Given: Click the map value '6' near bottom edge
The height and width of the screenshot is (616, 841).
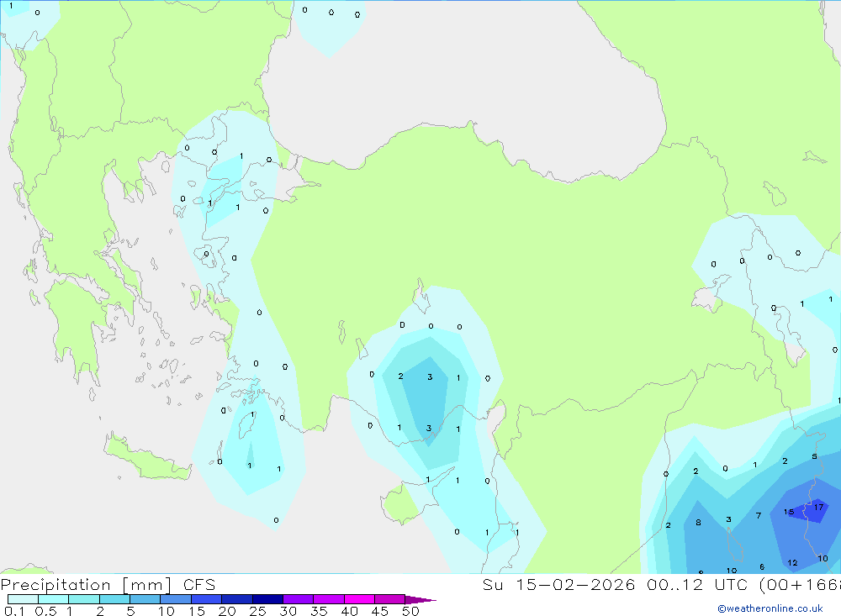Looking at the screenshot, I should tap(762, 567).
